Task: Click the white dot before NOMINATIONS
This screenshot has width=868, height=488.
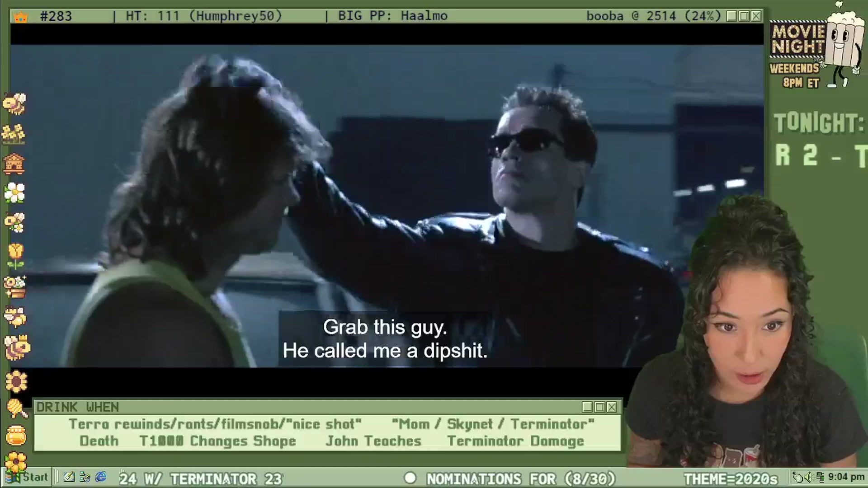Action: [x=410, y=478]
